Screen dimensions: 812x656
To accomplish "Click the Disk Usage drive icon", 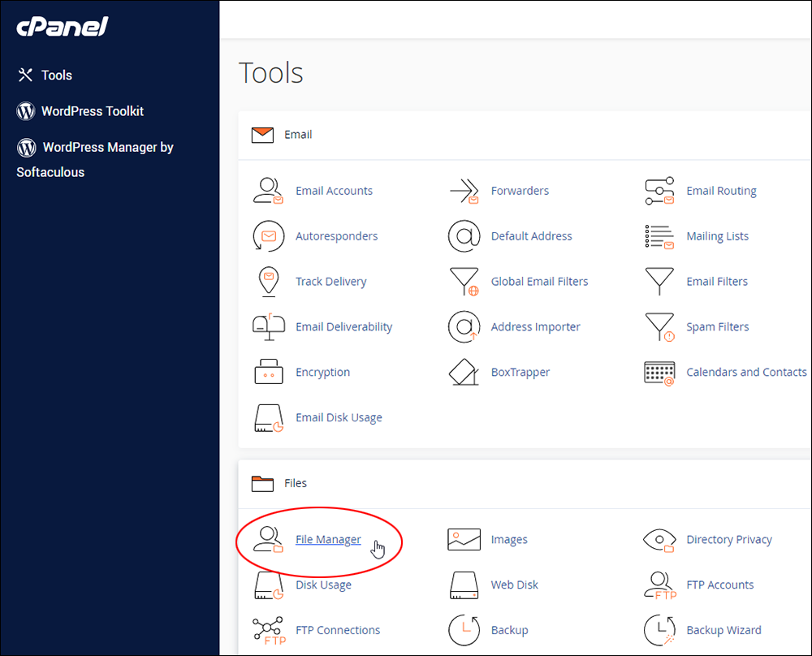I will click(x=268, y=585).
